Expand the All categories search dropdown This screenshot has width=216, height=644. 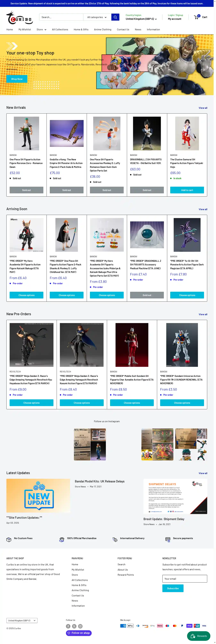97,17
